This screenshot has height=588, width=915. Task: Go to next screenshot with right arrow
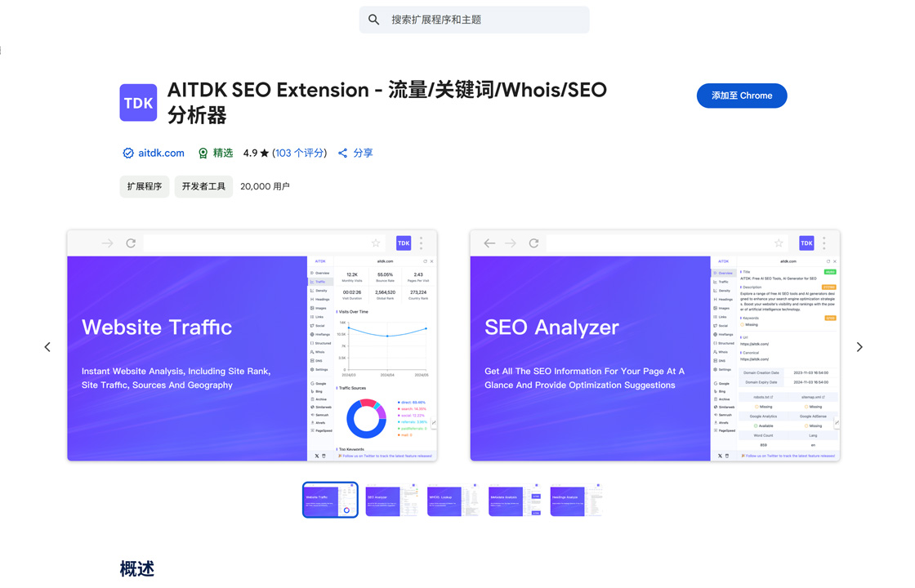click(859, 347)
